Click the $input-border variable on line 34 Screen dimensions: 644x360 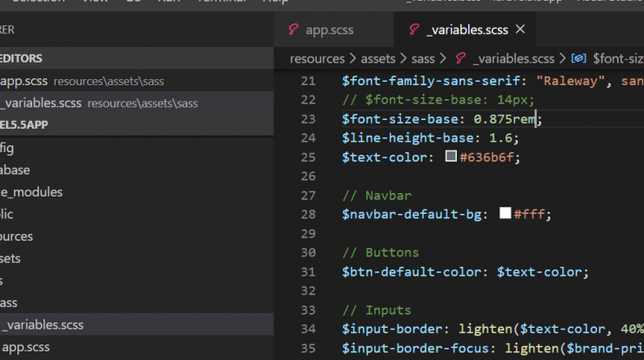392,329
